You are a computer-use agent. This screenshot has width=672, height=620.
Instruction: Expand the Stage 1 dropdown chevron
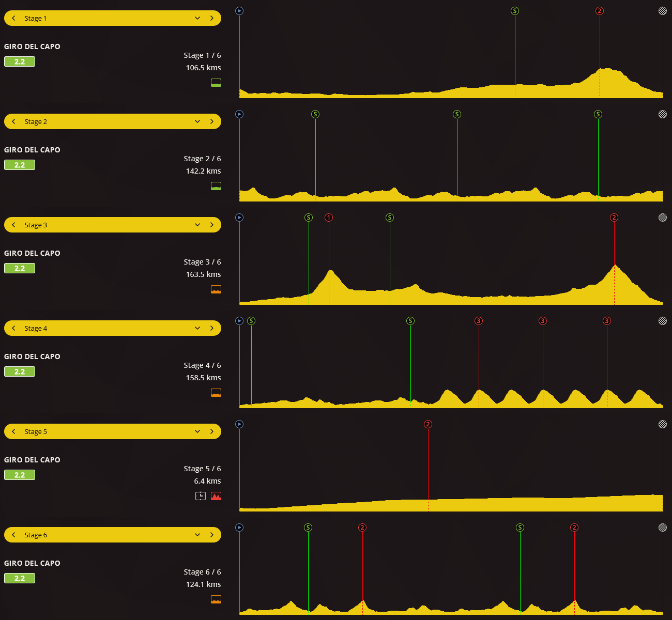point(197,18)
